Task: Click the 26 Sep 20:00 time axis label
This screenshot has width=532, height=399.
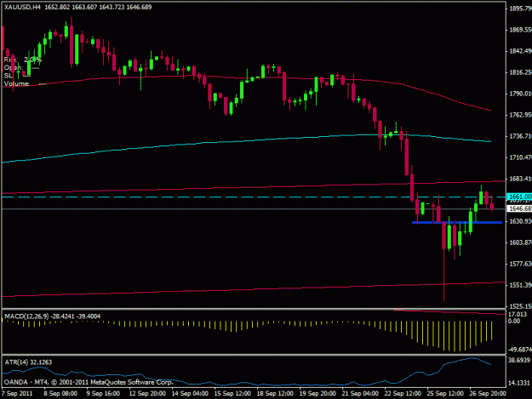Action: pyautogui.click(x=488, y=394)
